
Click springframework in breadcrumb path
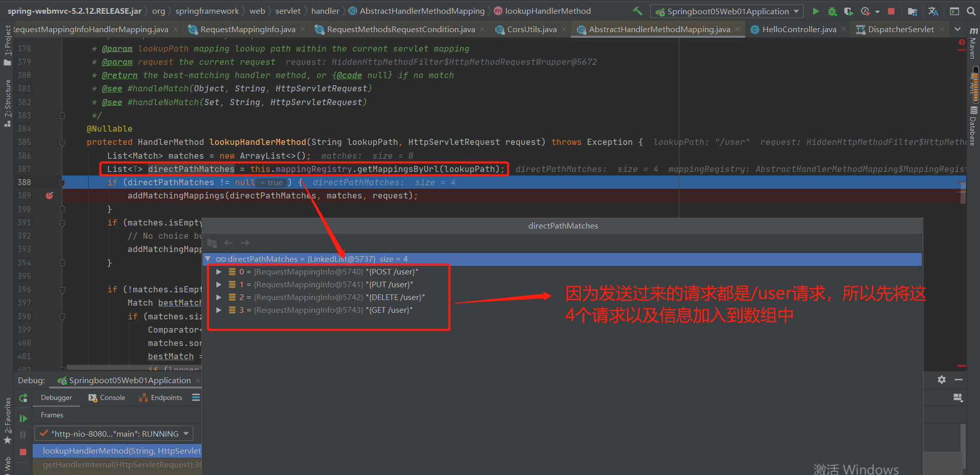pyautogui.click(x=207, y=11)
